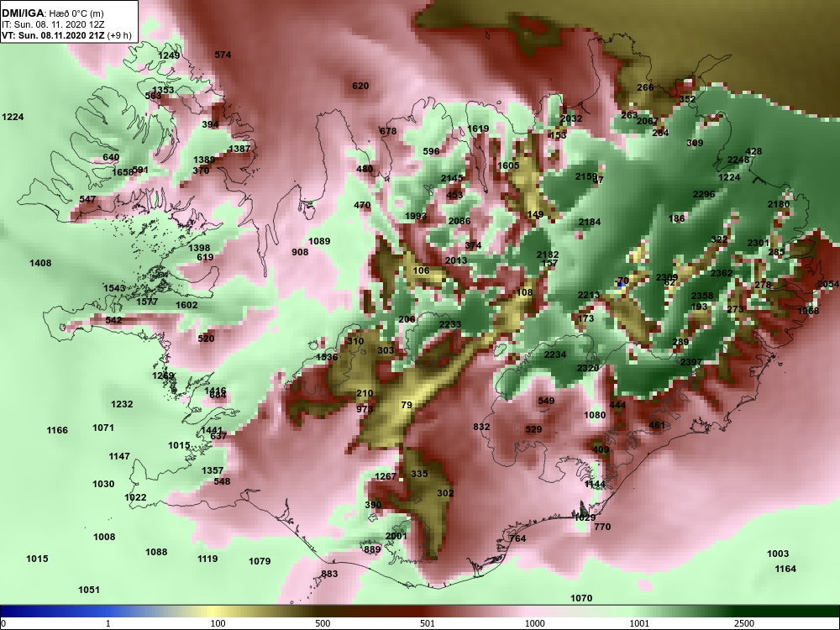The image size is (840, 630).
Task: Select the value 764 on south coast
Action: pyautogui.click(x=517, y=539)
